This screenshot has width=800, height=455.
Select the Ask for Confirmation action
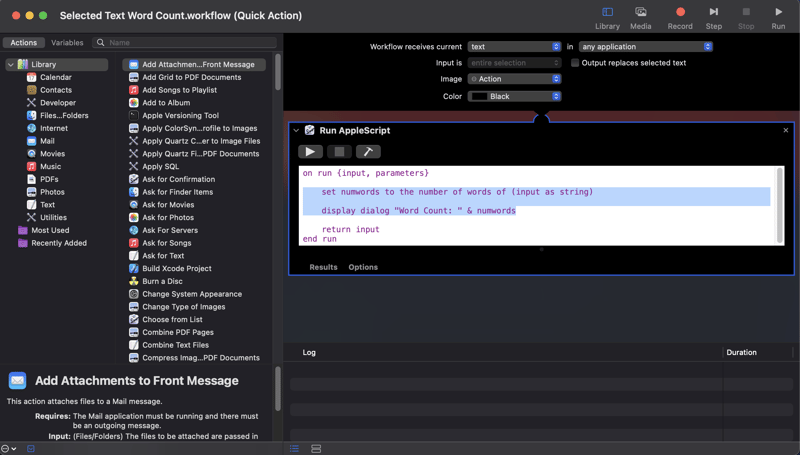[x=178, y=179]
